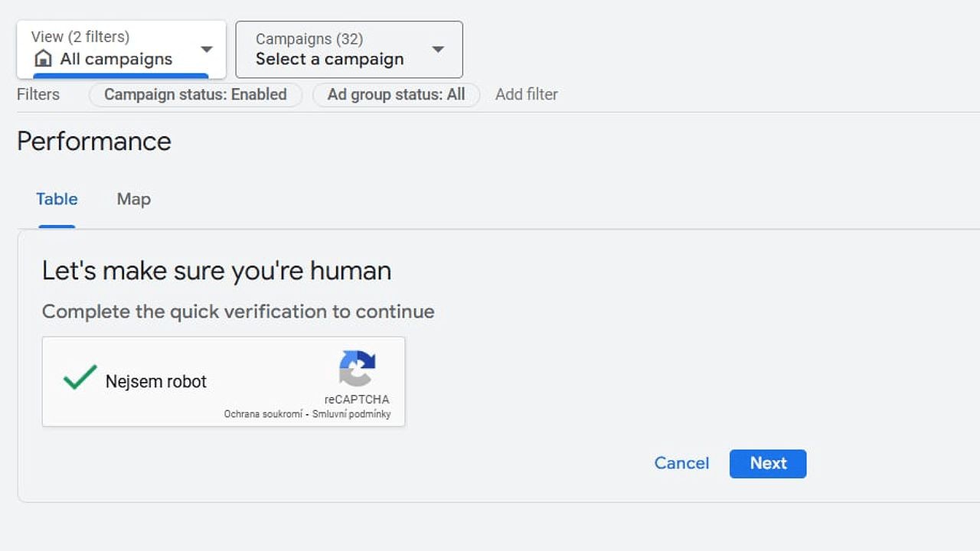This screenshot has height=551, width=980.
Task: Click the Campaigns (32) selector field
Action: tap(348, 49)
